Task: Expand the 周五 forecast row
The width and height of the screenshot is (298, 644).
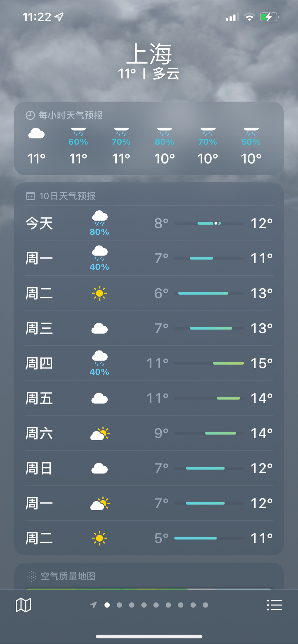Action: coord(149,398)
